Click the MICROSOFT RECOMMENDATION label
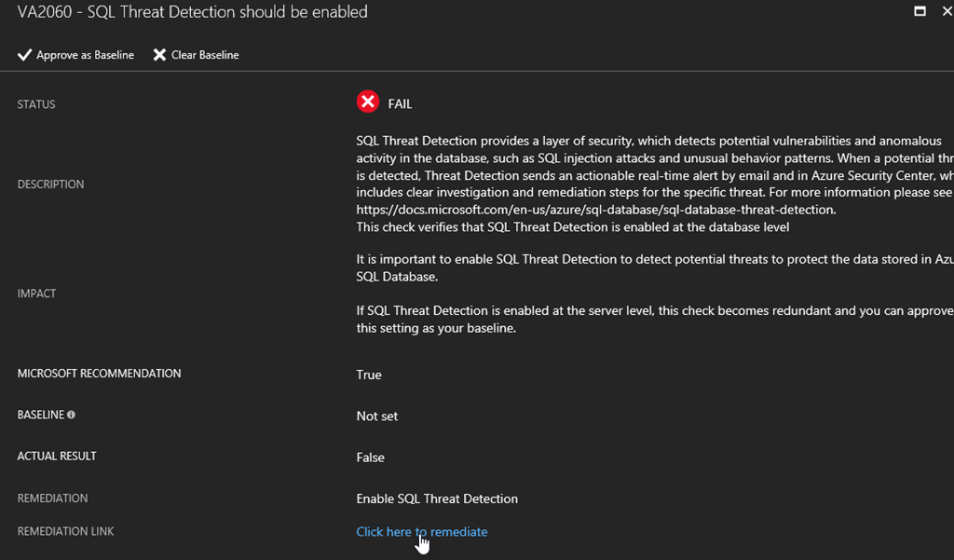Viewport: 954px width, 560px height. coord(99,374)
